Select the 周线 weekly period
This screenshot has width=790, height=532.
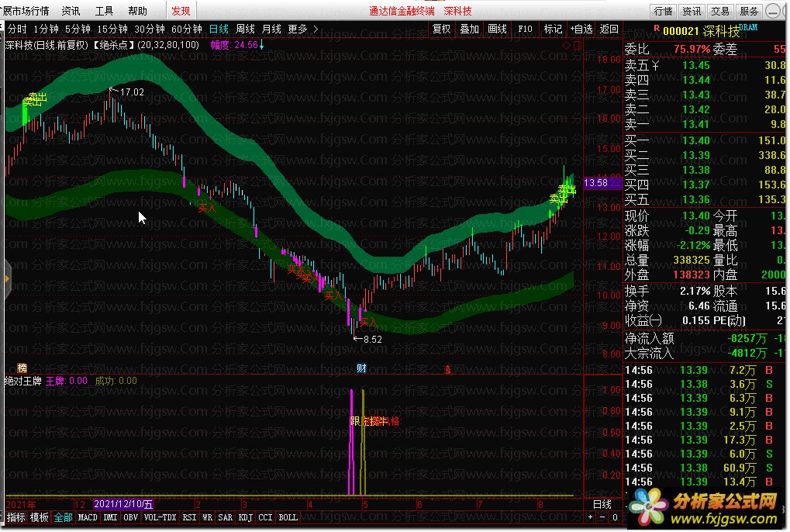(245, 29)
